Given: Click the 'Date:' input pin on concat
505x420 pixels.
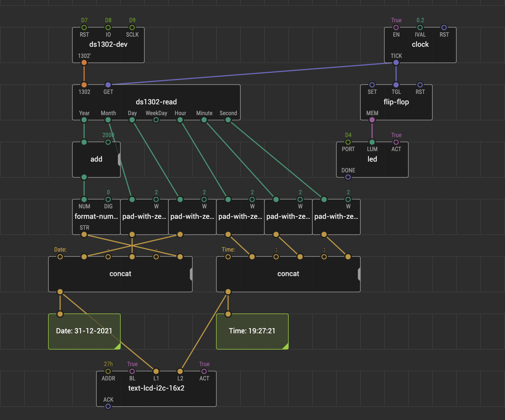Looking at the screenshot, I should pyautogui.click(x=60, y=256).
